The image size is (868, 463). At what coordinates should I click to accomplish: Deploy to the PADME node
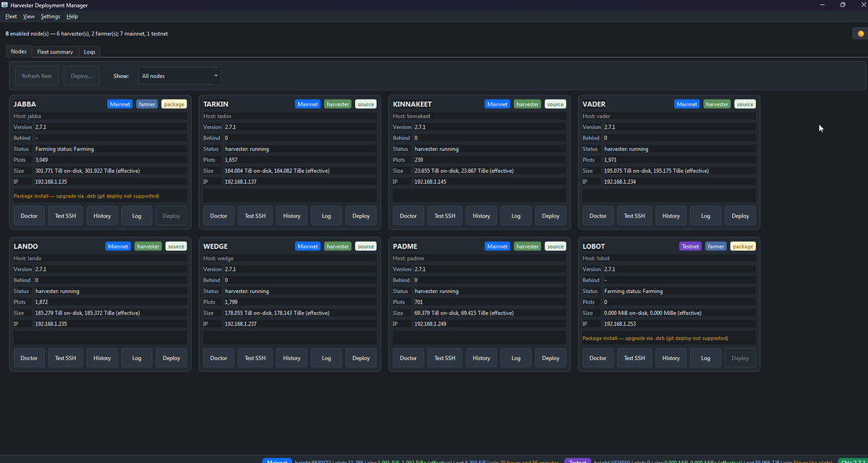pyautogui.click(x=550, y=358)
